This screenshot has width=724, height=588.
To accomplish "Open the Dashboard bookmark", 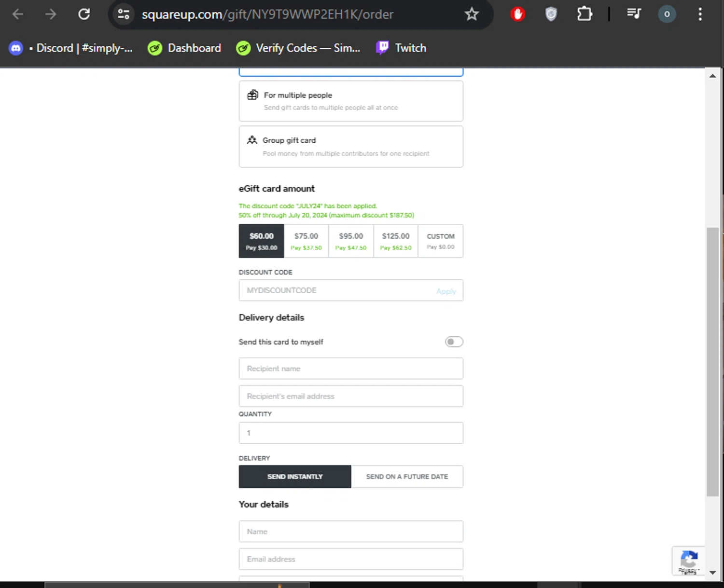I will (184, 48).
